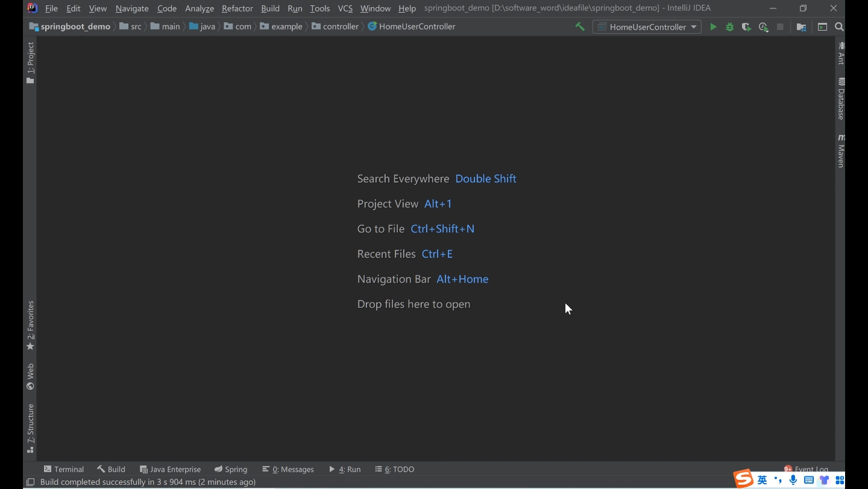Click the Run Anything window icon

[x=822, y=26]
